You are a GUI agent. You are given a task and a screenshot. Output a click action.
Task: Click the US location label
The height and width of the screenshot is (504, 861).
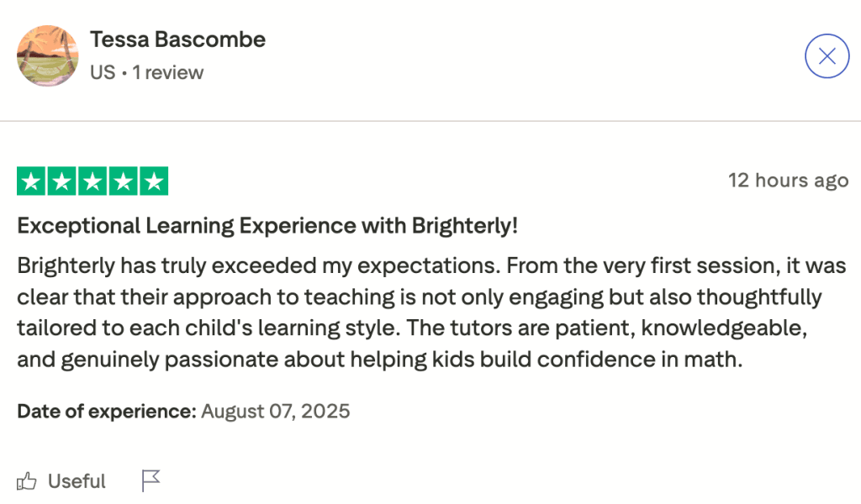tap(103, 72)
